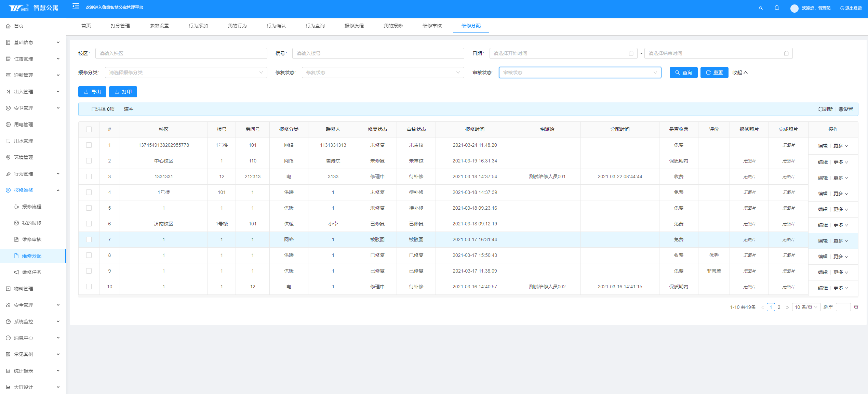Collapse sidebar with menu fold icon

pyautogui.click(x=76, y=6)
